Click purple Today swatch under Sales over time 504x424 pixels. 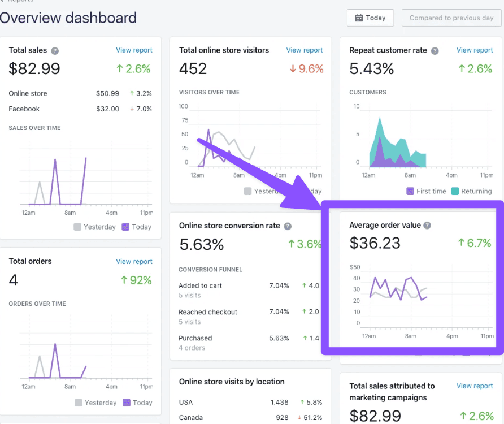125,227
